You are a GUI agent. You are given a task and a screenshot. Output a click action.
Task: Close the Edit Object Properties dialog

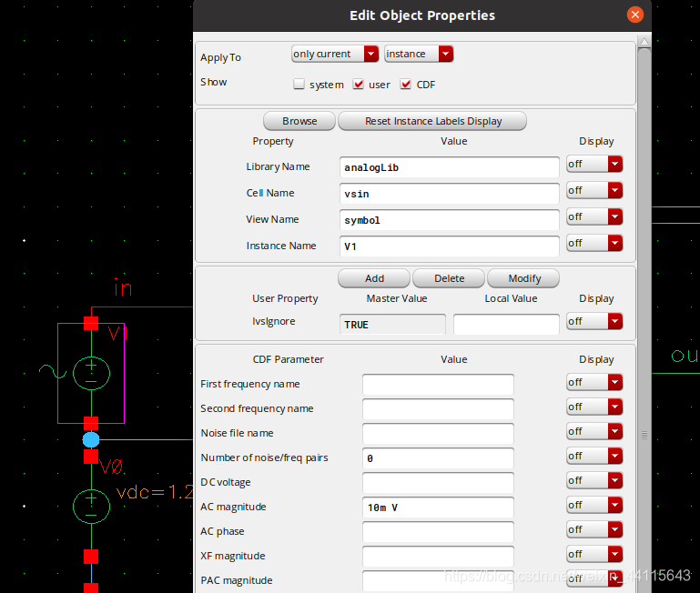[634, 15]
